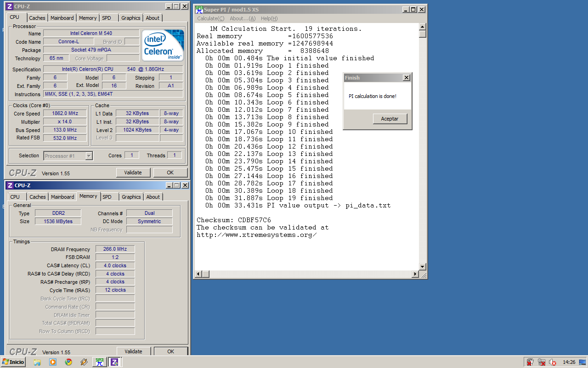Select Graphics tab in lower CPU-Z window
The height and width of the screenshot is (368, 588).
point(131,197)
